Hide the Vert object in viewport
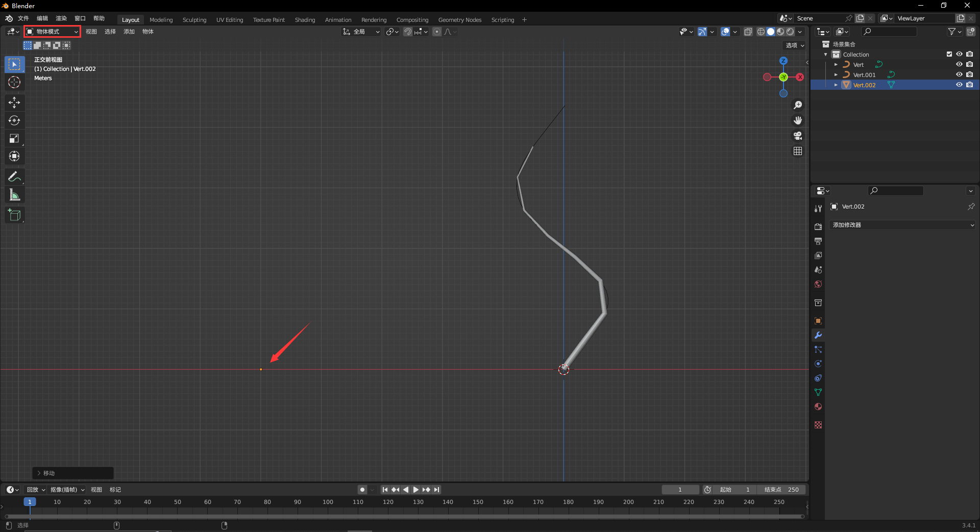This screenshot has width=980, height=532. click(x=959, y=64)
